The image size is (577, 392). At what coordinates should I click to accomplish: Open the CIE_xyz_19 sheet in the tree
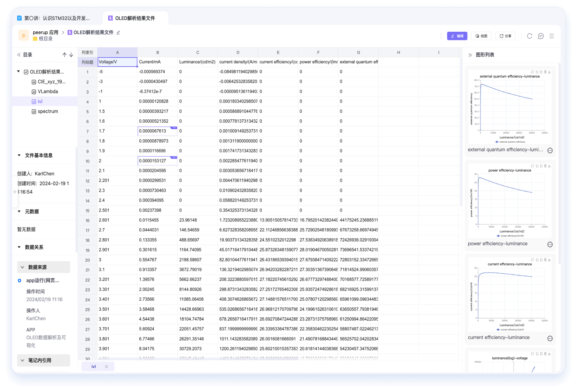point(52,82)
